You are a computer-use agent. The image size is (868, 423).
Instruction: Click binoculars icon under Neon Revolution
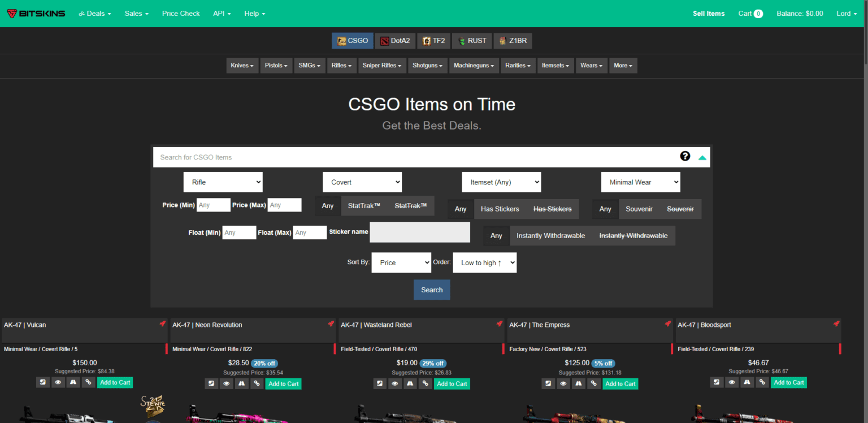click(241, 383)
